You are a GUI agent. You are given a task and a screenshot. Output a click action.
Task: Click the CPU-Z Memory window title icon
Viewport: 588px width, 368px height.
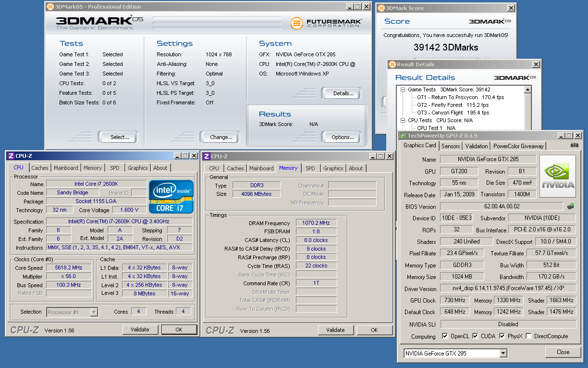[206, 156]
